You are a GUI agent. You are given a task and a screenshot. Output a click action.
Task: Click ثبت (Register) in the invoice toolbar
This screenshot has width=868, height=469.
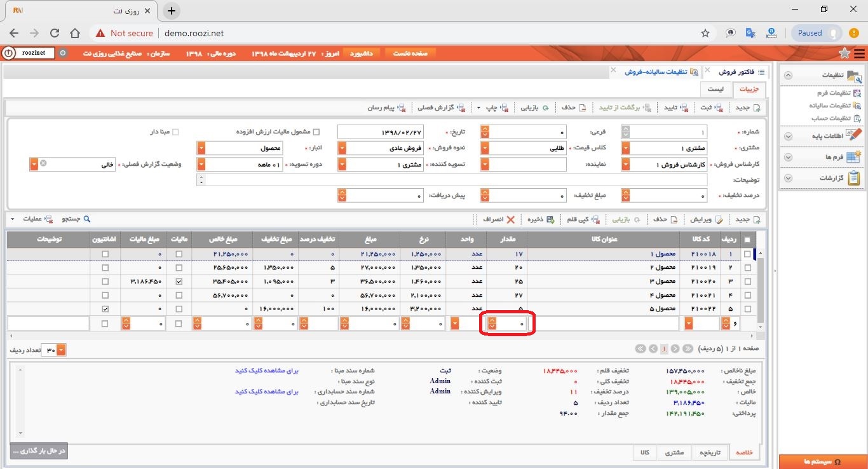pos(712,108)
